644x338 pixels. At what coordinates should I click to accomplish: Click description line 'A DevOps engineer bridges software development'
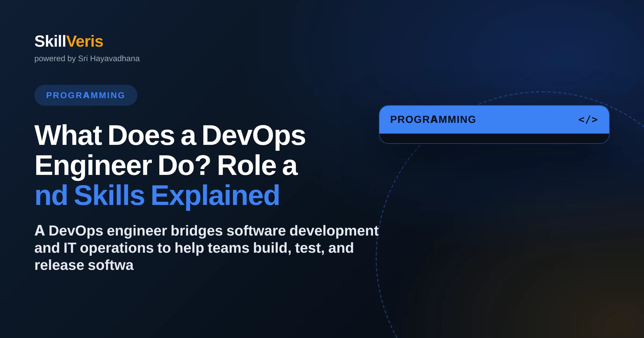206,231
